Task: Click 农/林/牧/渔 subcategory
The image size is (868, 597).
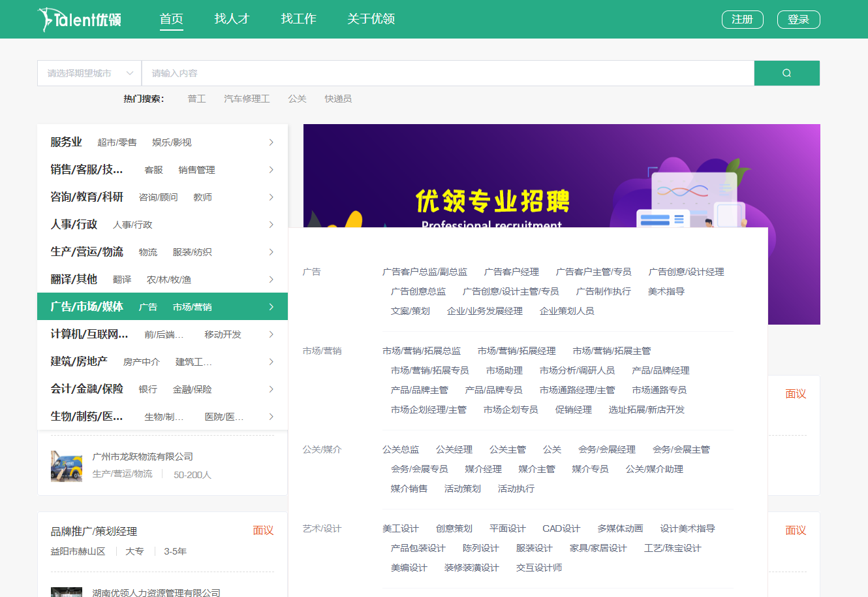Action: pos(168,280)
